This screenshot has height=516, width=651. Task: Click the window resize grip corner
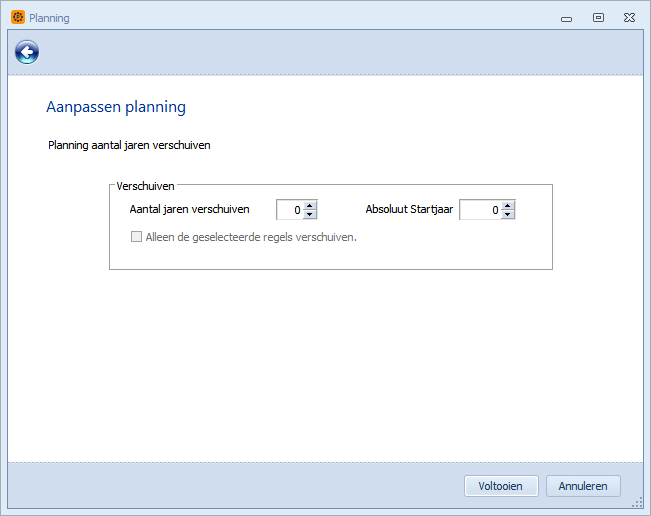[x=638, y=503]
